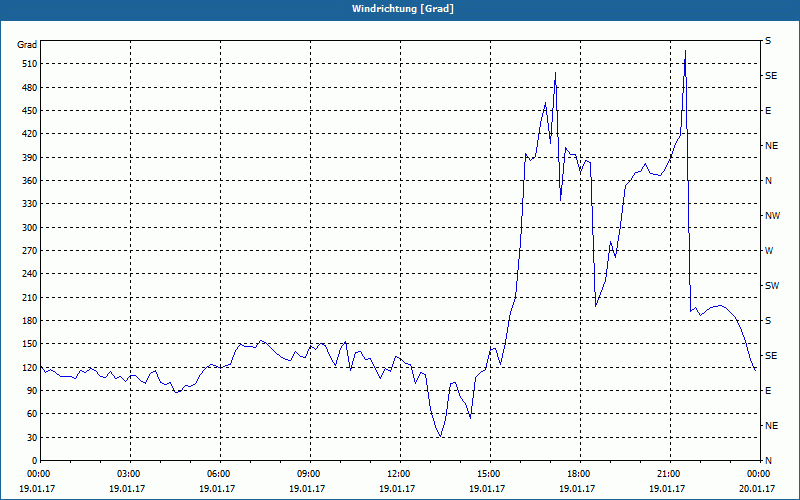Image resolution: width=800 pixels, height=500 pixels.
Task: Click the 210 left axis label
Action: pyautogui.click(x=30, y=297)
